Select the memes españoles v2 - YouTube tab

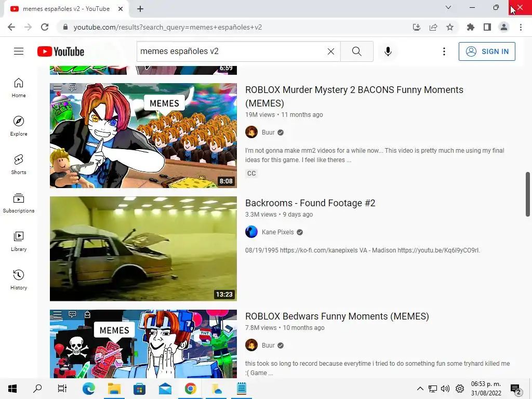coord(66,9)
